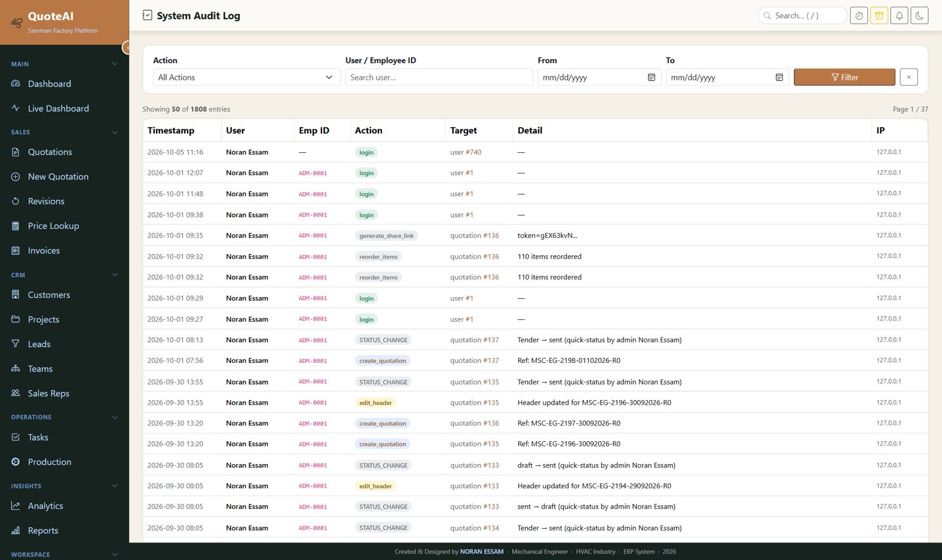The image size is (942, 560).
Task: Toggle dark mode moon icon
Action: pyautogui.click(x=920, y=16)
